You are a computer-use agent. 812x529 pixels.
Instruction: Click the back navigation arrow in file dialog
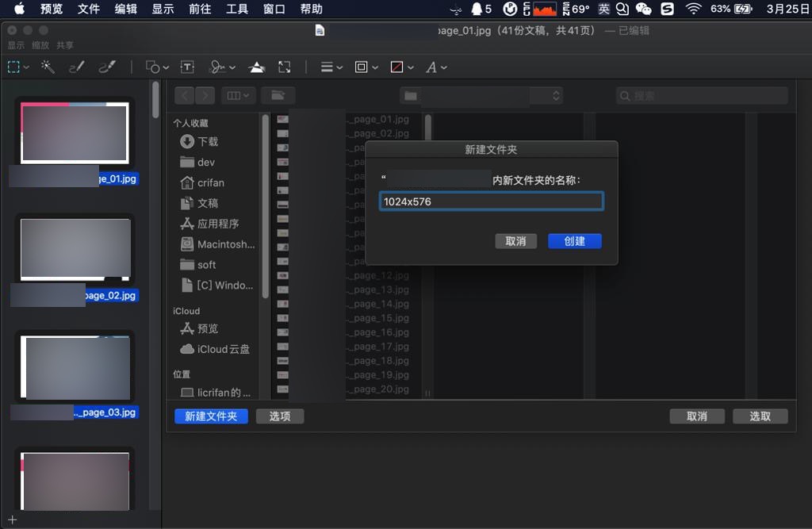(x=184, y=95)
